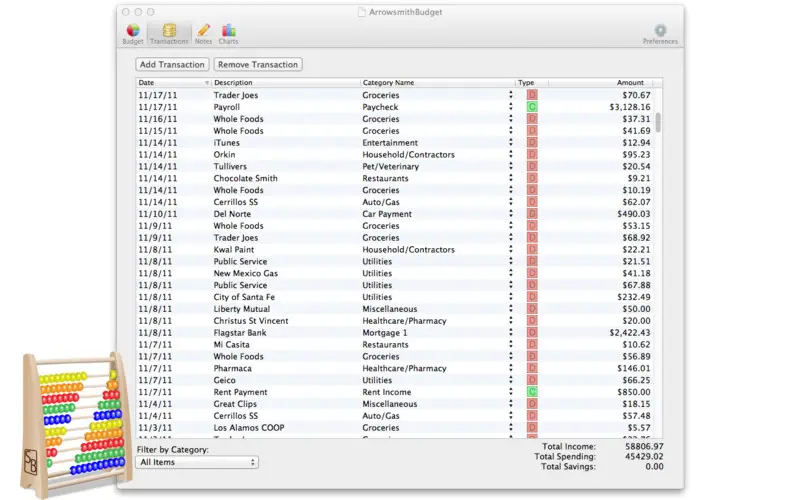800x500 pixels.
Task: Click the Total Savings value 0.00
Action: click(654, 466)
